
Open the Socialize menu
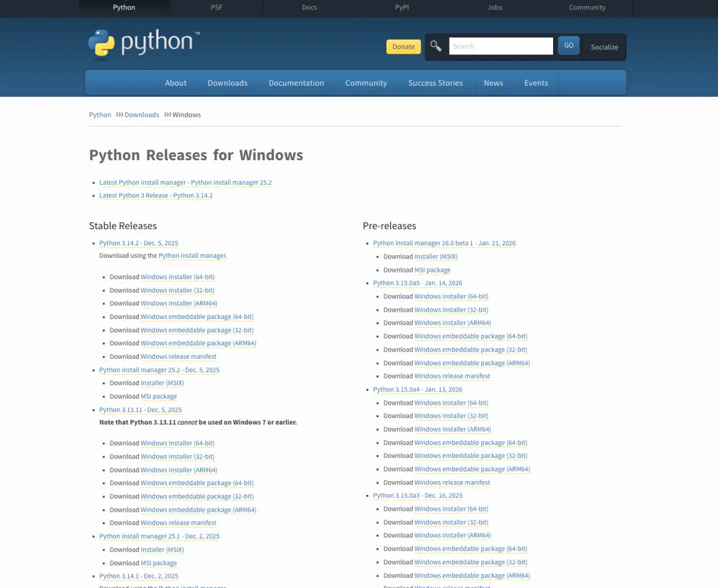(604, 47)
